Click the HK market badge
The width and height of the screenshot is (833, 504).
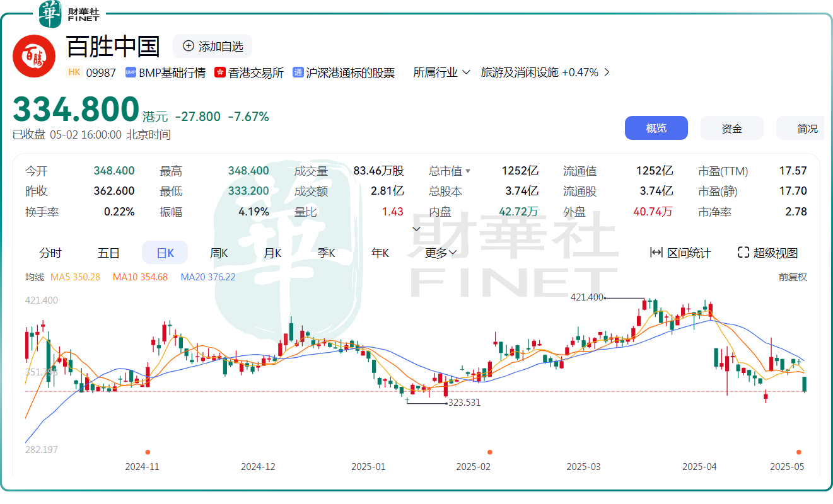click(74, 72)
